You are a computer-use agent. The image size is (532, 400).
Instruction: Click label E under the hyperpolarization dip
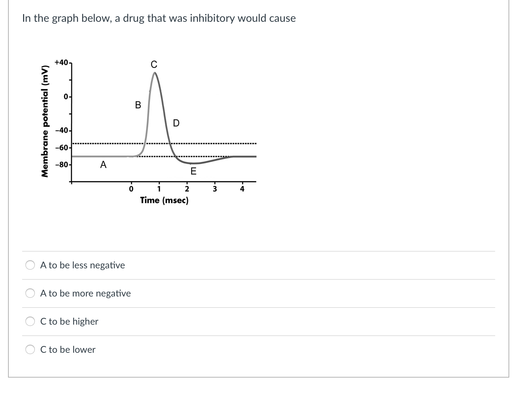click(193, 172)
